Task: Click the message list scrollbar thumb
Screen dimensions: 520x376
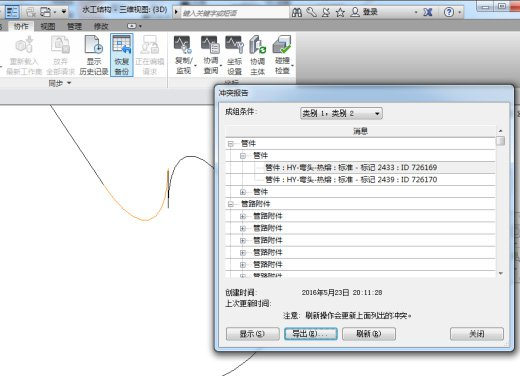Action: coord(500,141)
